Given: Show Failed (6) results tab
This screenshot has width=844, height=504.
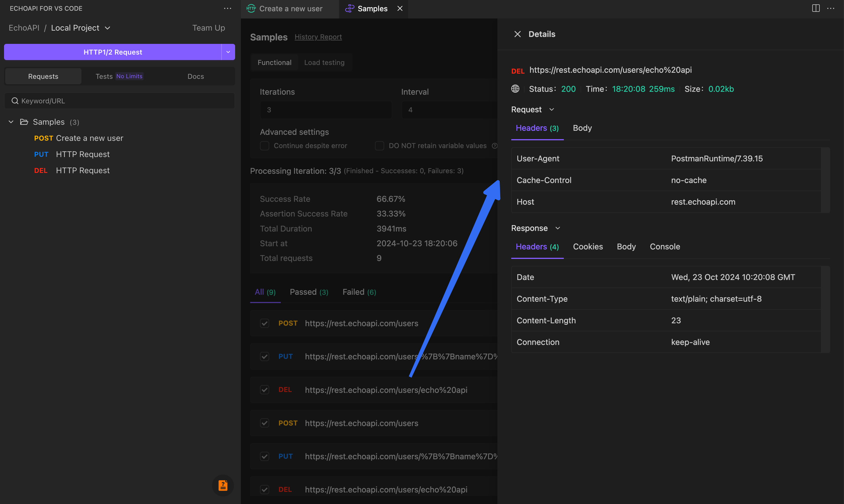Looking at the screenshot, I should [359, 292].
